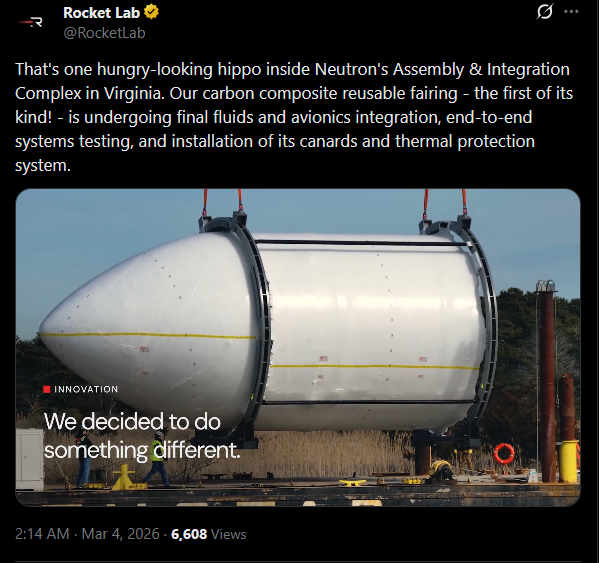599x563 pixels.
Task: Click the worker in yellow vest
Action: (x=157, y=459)
